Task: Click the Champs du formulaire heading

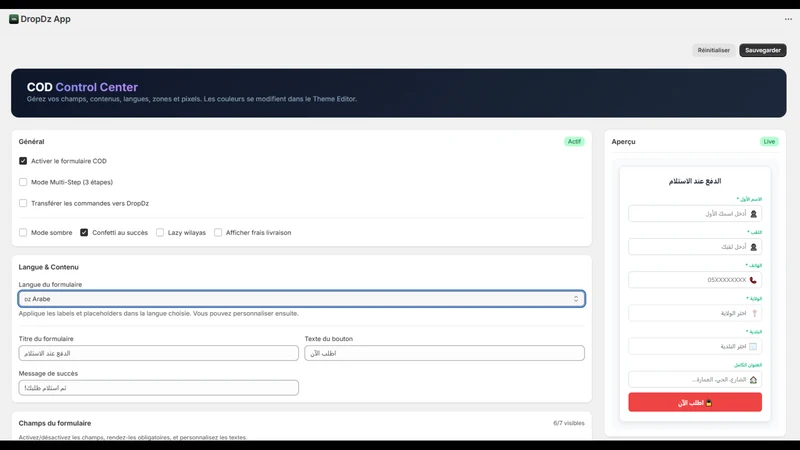Action: pos(55,423)
